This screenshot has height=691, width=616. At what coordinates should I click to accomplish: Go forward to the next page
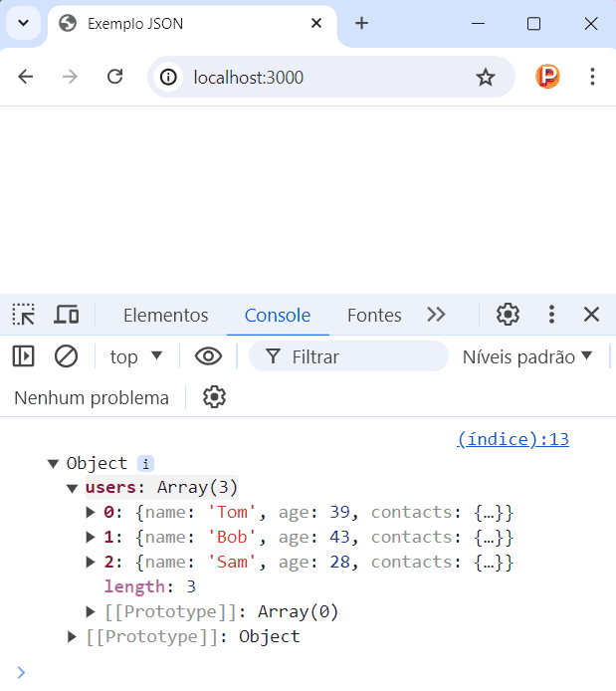[x=70, y=77]
